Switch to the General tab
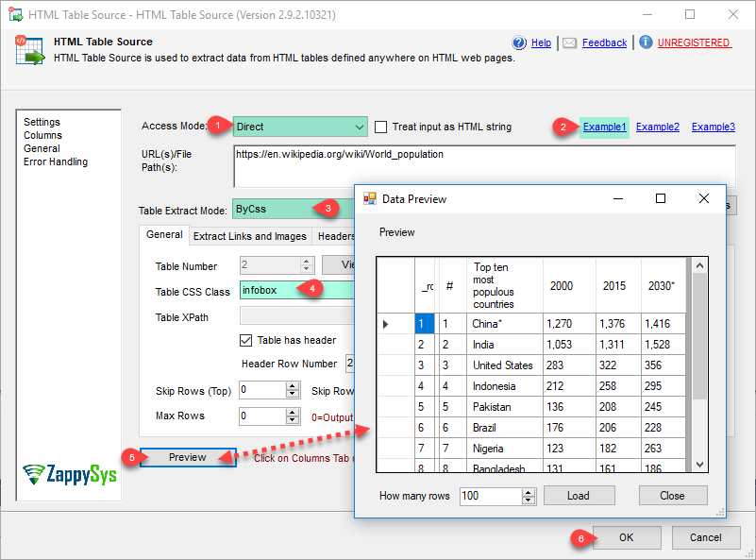Screen dimensions: 756x560 pos(164,235)
